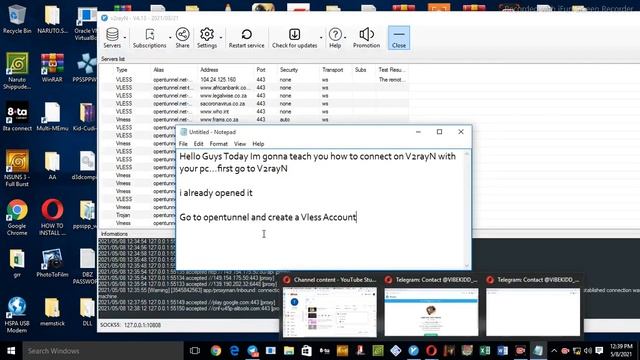The image size is (640, 360).
Task: Open Notepad Format menu
Action: pos(218,144)
